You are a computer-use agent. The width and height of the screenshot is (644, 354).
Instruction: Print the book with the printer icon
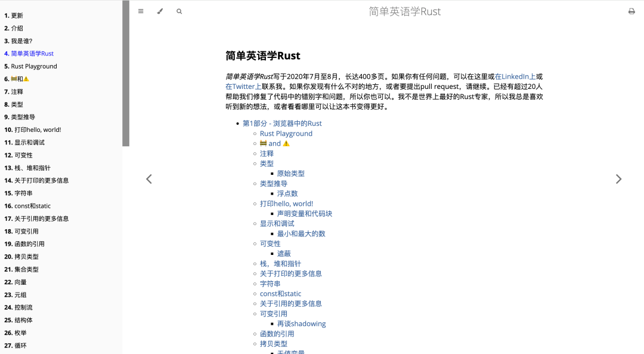pos(631,11)
